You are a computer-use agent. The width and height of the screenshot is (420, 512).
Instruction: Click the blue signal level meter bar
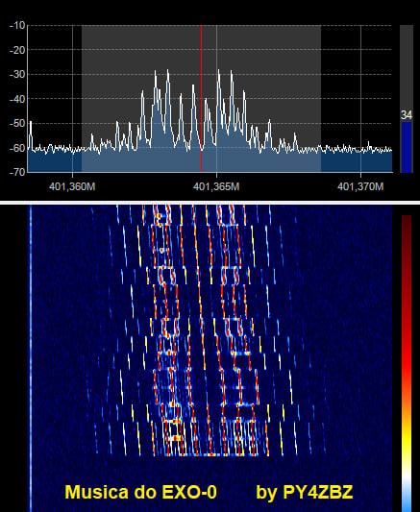(x=407, y=147)
